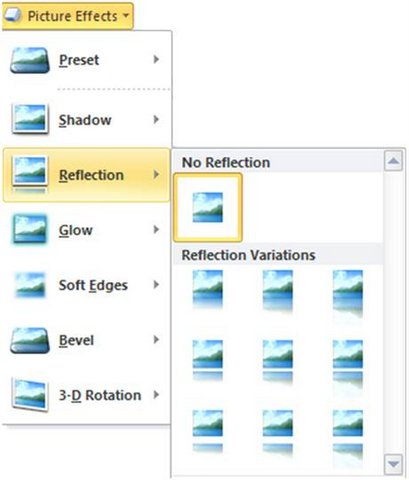Open the Picture Effects dropdown arrow
The width and height of the screenshot is (409, 480).
click(125, 15)
